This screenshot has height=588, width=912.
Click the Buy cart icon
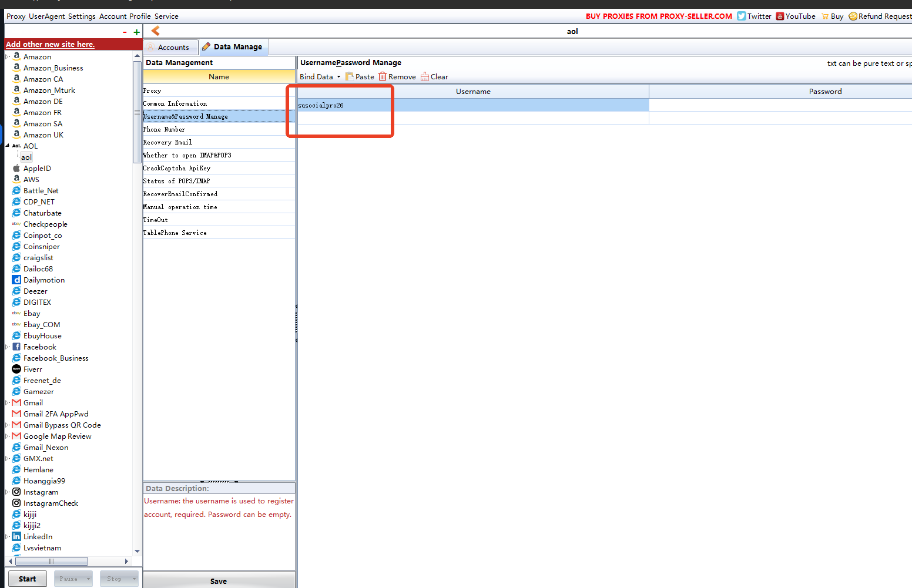point(825,16)
